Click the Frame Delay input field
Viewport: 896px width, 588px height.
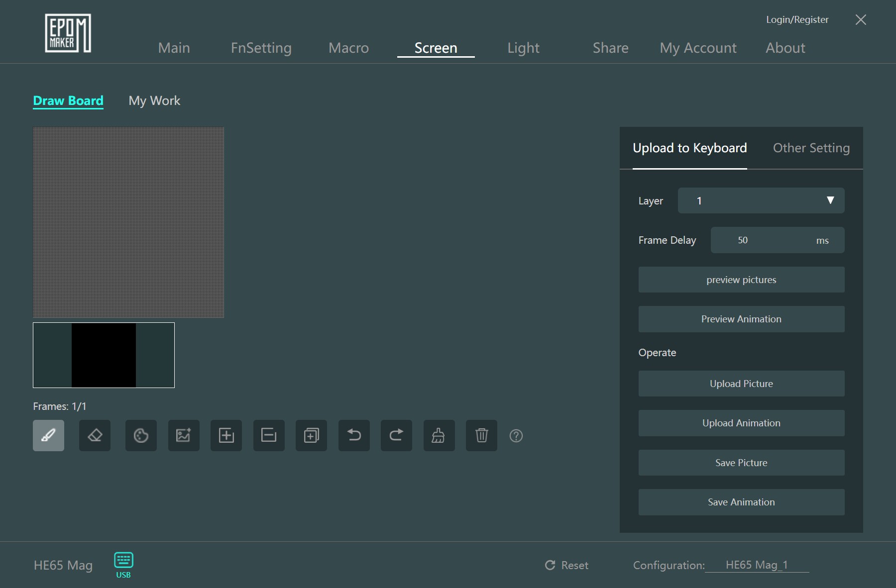point(778,240)
